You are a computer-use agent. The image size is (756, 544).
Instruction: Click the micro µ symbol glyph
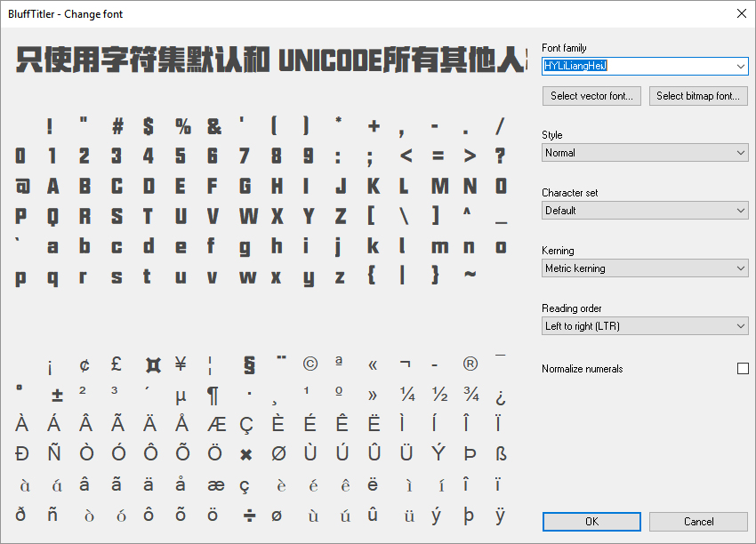[x=181, y=396]
